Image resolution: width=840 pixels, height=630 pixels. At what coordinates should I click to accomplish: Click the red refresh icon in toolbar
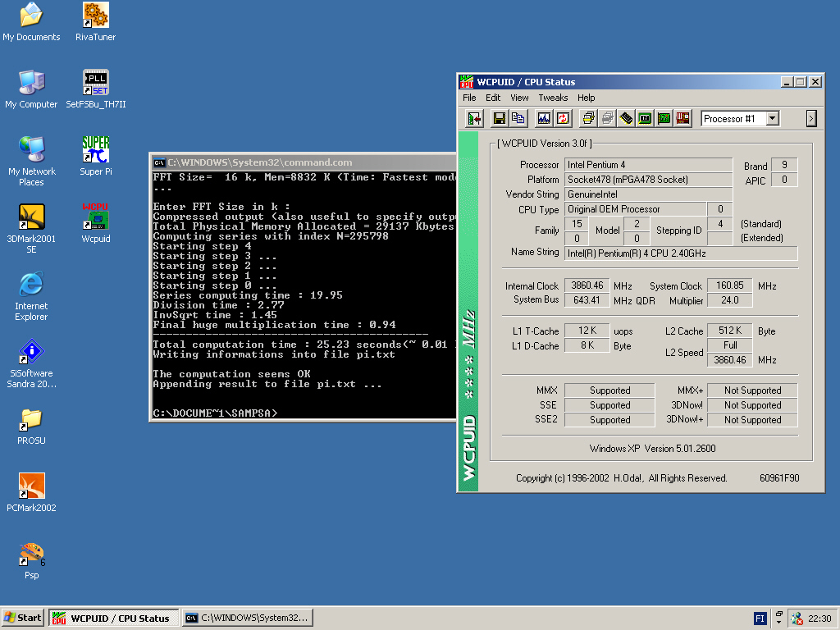tap(563, 119)
